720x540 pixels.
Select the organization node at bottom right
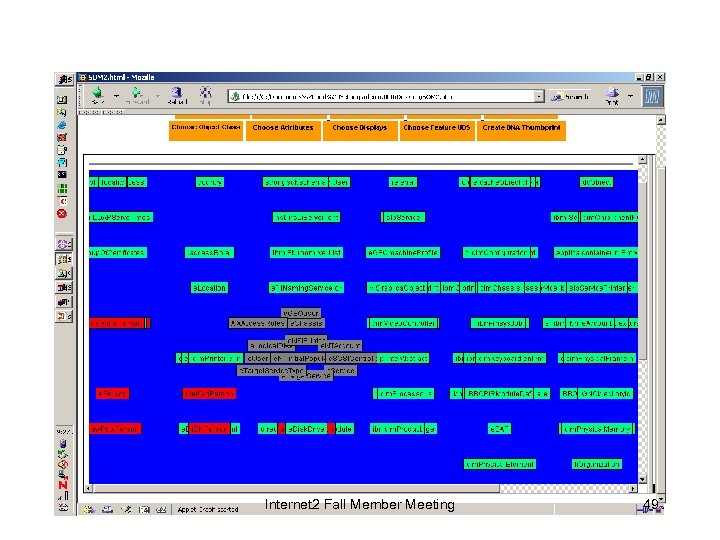coord(597,464)
